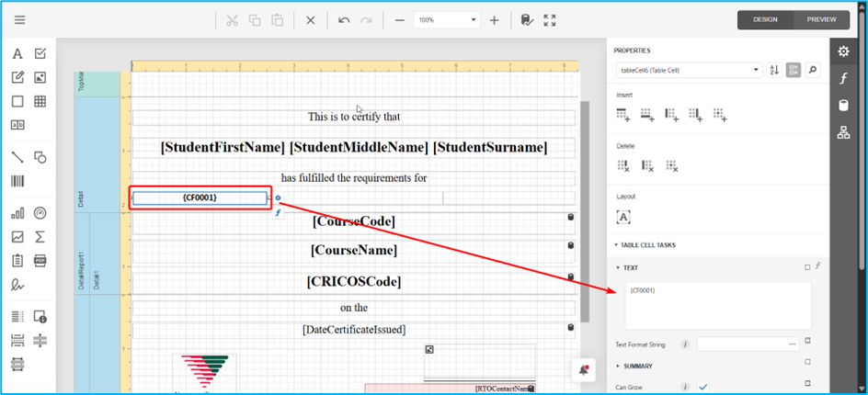Toggle the Can Grow checkbox
868x395 pixels.
(703, 387)
